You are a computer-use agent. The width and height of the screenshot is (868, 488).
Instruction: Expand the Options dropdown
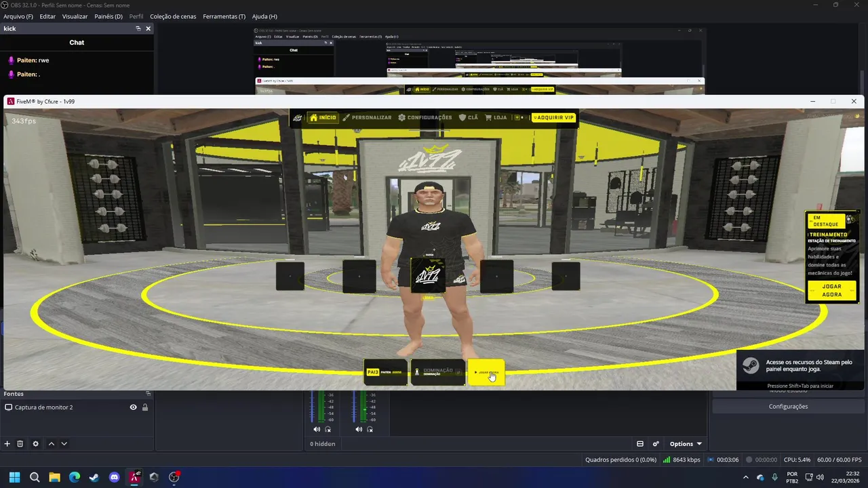coord(686,444)
